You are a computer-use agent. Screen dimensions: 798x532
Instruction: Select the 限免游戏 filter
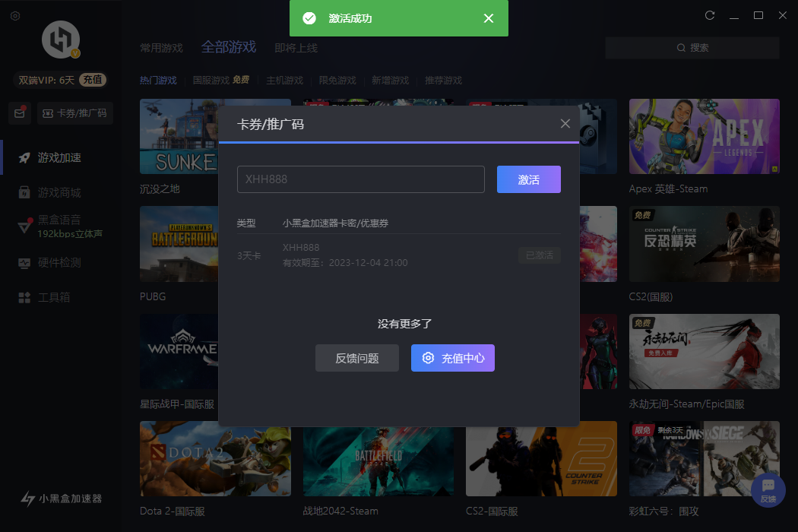point(337,81)
